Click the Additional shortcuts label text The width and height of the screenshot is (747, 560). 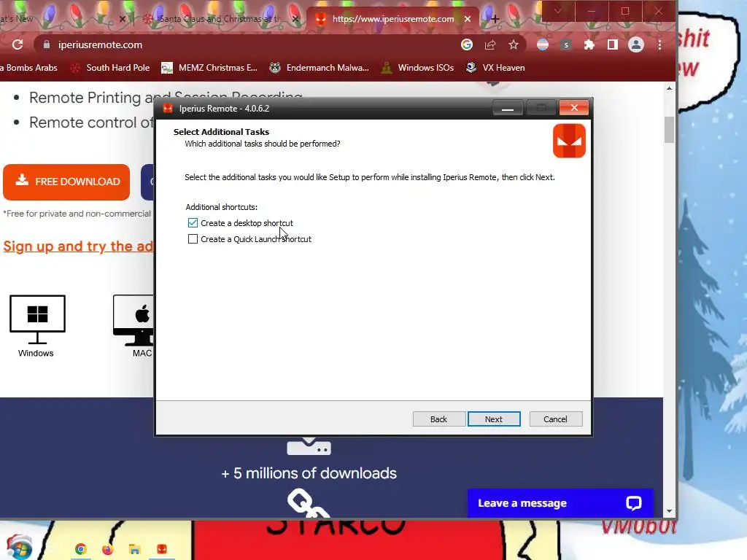click(222, 207)
